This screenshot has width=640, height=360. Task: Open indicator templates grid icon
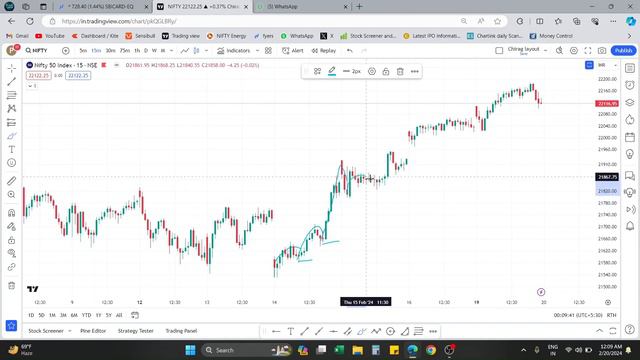click(x=268, y=51)
